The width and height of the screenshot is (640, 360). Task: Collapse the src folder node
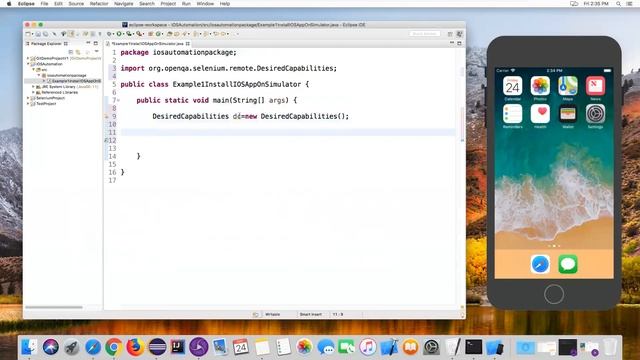pos(33,70)
